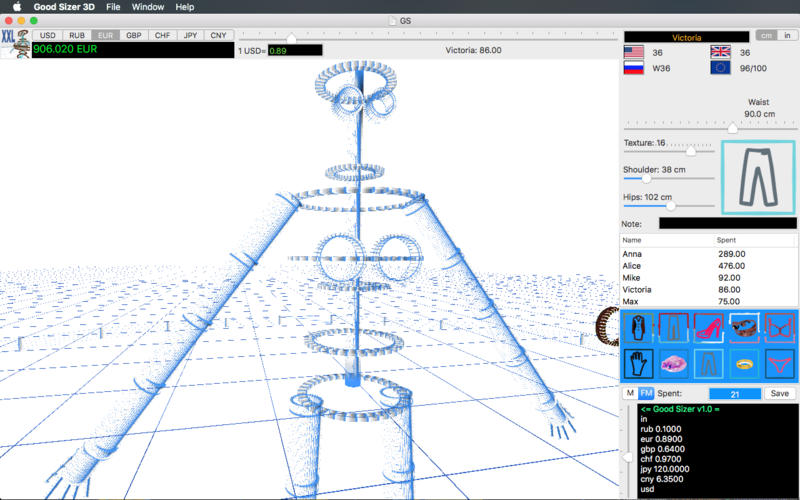Open the Good Sizer 3D app menu
The image size is (800, 500).
pyautogui.click(x=64, y=7)
